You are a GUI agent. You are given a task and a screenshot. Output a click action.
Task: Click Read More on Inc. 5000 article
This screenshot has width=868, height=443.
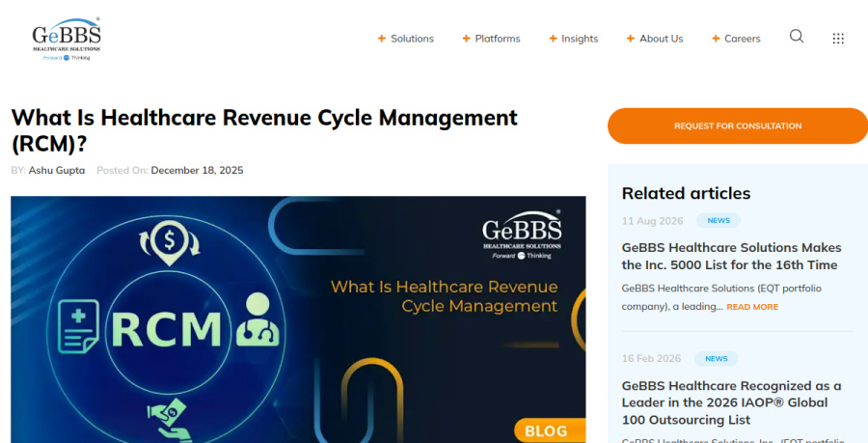click(752, 307)
